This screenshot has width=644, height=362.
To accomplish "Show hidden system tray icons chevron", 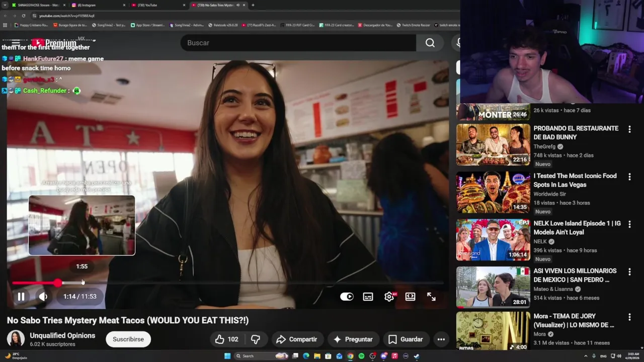I will pyautogui.click(x=586, y=356).
